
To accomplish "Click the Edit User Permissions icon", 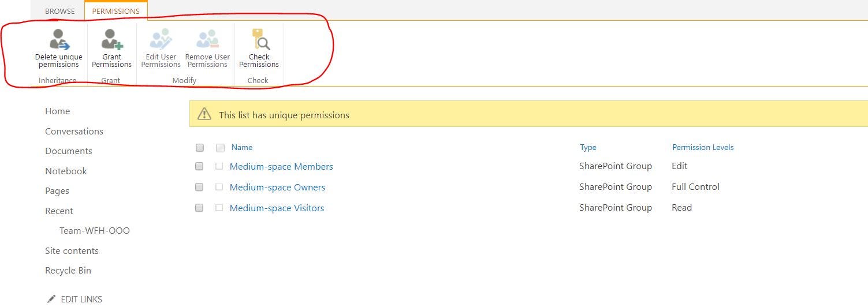I will click(x=161, y=39).
